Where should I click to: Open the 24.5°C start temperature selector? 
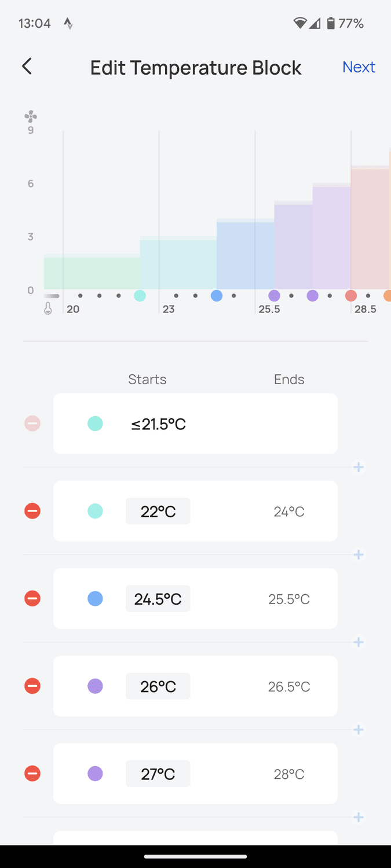pyautogui.click(x=158, y=599)
